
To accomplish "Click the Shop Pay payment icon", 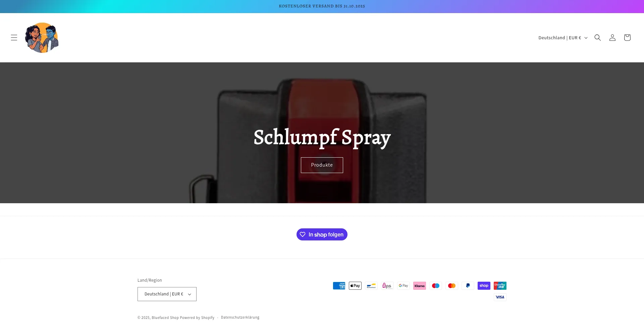I will [484, 286].
